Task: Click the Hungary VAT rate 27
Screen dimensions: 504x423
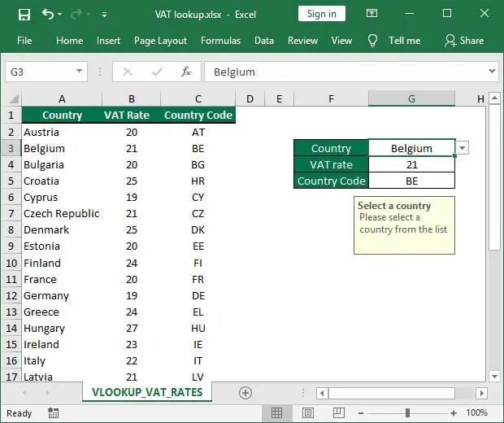Action: click(132, 328)
